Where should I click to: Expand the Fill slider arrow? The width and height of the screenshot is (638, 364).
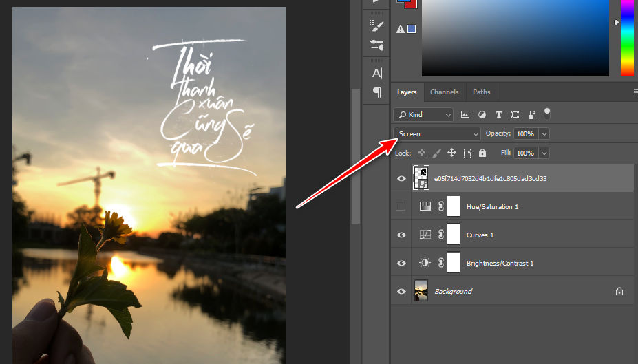point(544,153)
